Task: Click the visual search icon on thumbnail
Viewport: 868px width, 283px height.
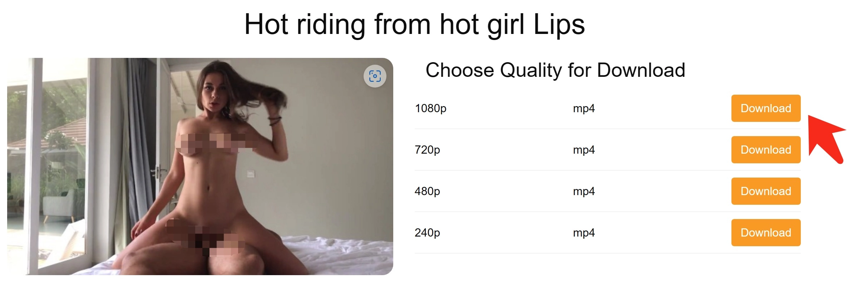Action: (x=375, y=76)
